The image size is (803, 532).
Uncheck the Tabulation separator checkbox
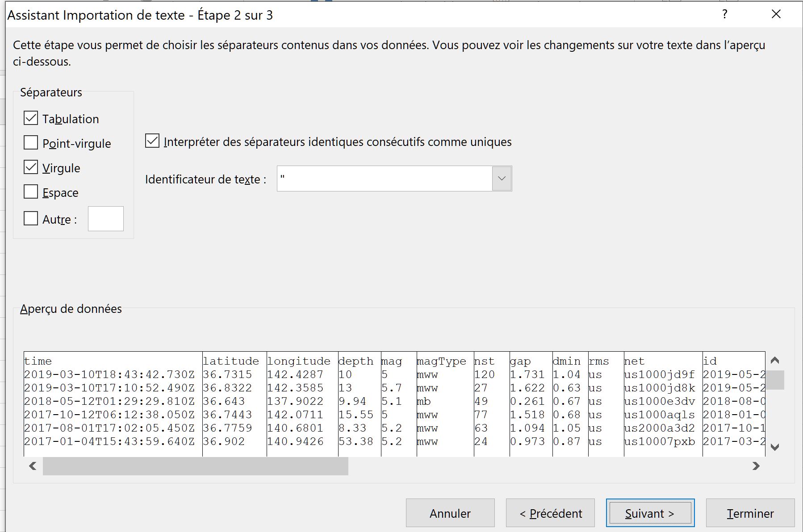point(31,118)
